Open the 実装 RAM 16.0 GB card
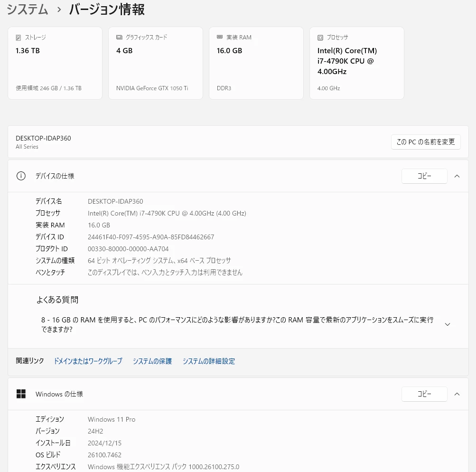Screen dimensions: 476x472 pos(256,63)
